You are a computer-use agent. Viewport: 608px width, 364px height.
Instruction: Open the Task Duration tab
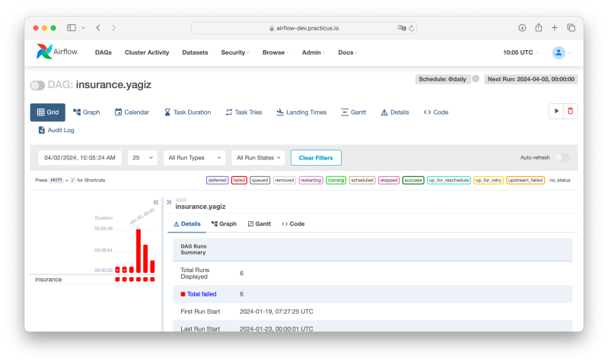point(188,112)
